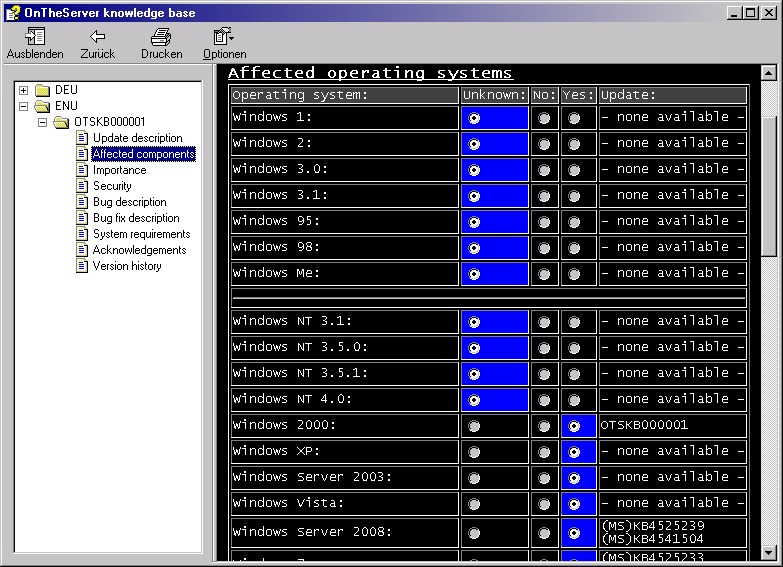The height and width of the screenshot is (567, 783).
Task: Open the Optionen toolbar icon
Action: [224, 36]
